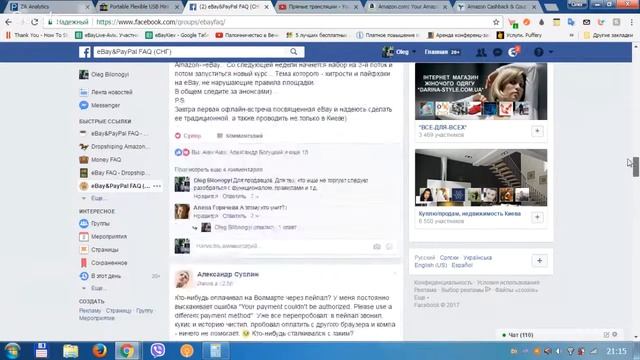This screenshot has width=640, height=360.
Task: Open Windows Start button
Action: click(12, 351)
